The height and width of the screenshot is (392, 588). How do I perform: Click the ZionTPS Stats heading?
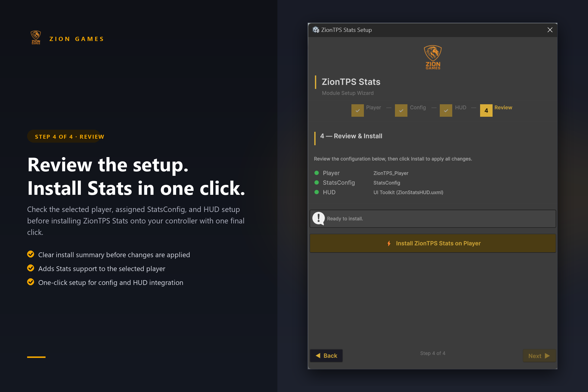(x=351, y=82)
